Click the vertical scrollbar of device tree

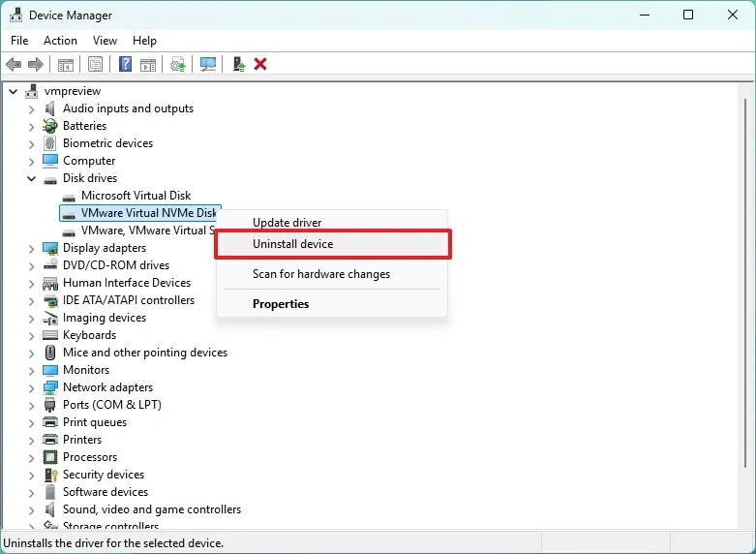[x=745, y=283]
